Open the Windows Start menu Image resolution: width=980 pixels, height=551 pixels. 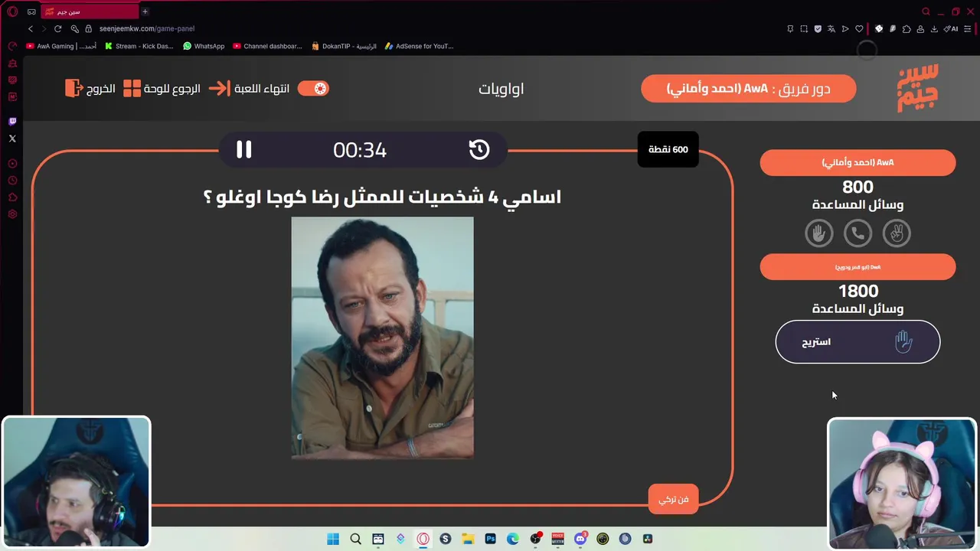click(333, 539)
